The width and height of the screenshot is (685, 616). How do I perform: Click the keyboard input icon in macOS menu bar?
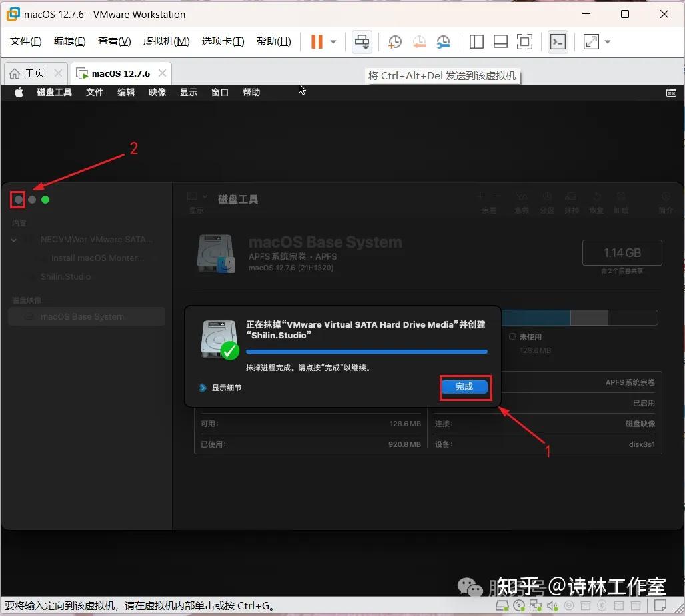(x=671, y=93)
